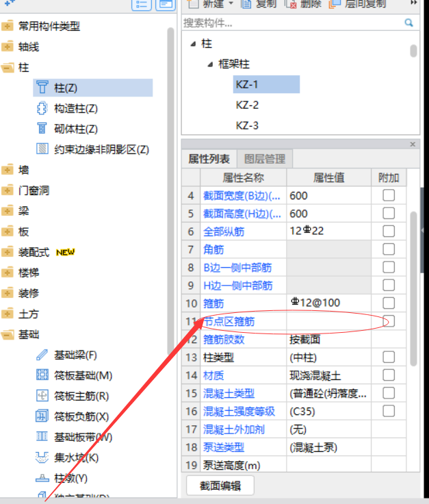
Task: Check 附加 box for 柱类型 row
Action: (389, 357)
